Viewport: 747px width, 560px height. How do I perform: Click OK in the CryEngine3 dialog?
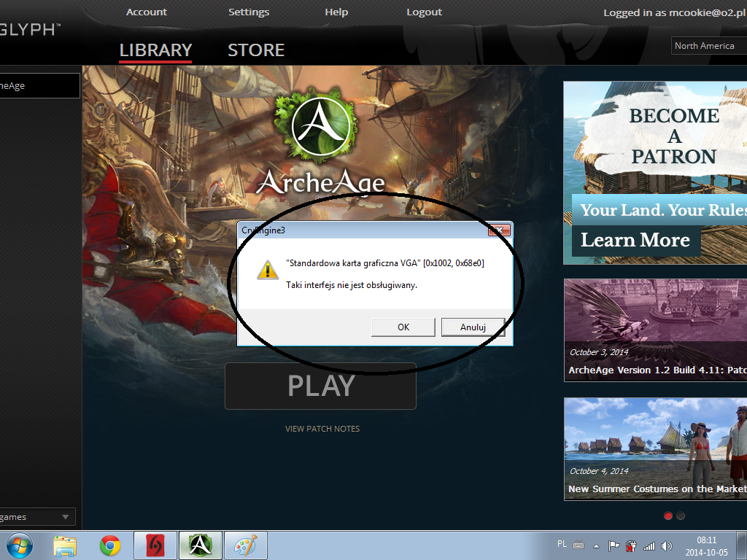click(x=403, y=327)
